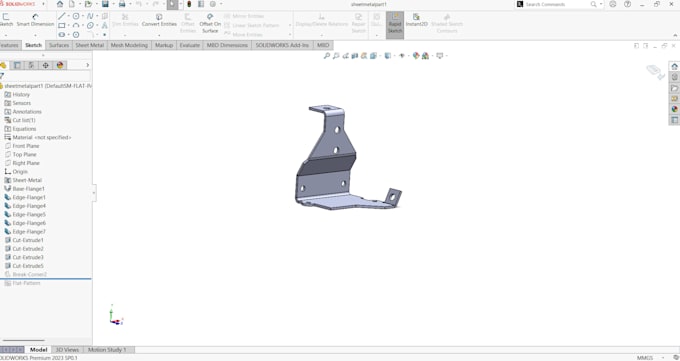Open the Instant2D tool

(x=416, y=20)
